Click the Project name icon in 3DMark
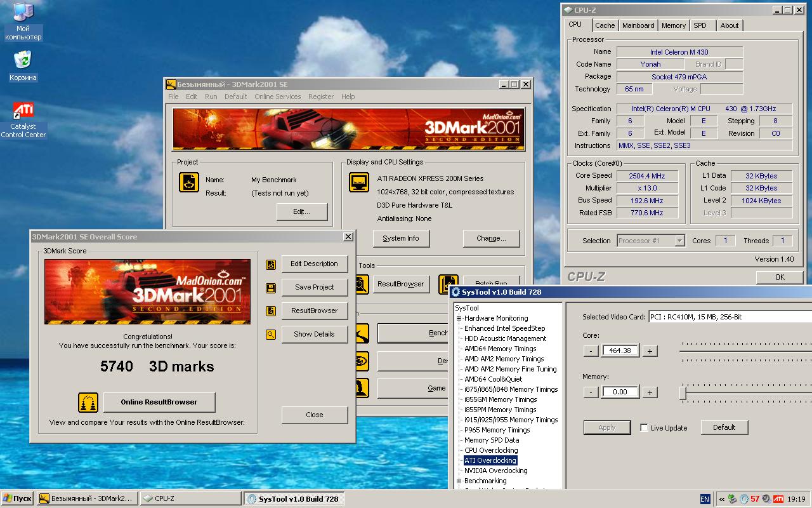Viewport: 812px width, 508px height. (x=189, y=182)
